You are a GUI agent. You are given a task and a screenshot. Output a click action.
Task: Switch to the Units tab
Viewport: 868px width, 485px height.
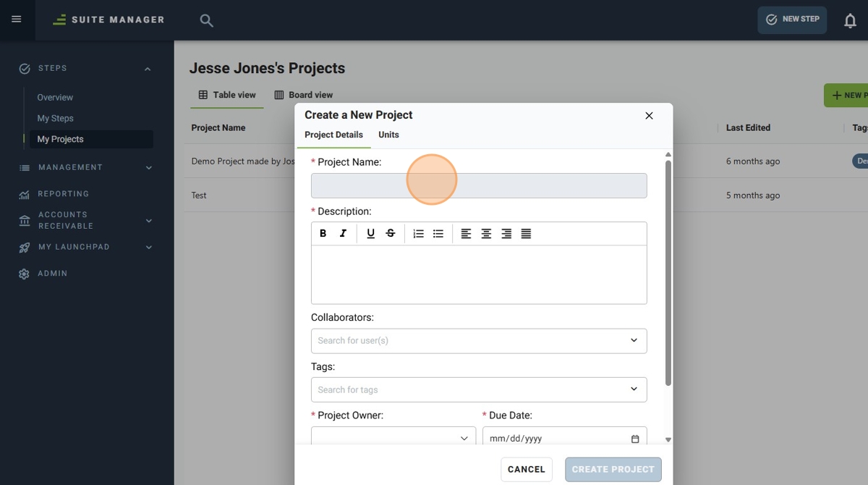[x=388, y=135]
